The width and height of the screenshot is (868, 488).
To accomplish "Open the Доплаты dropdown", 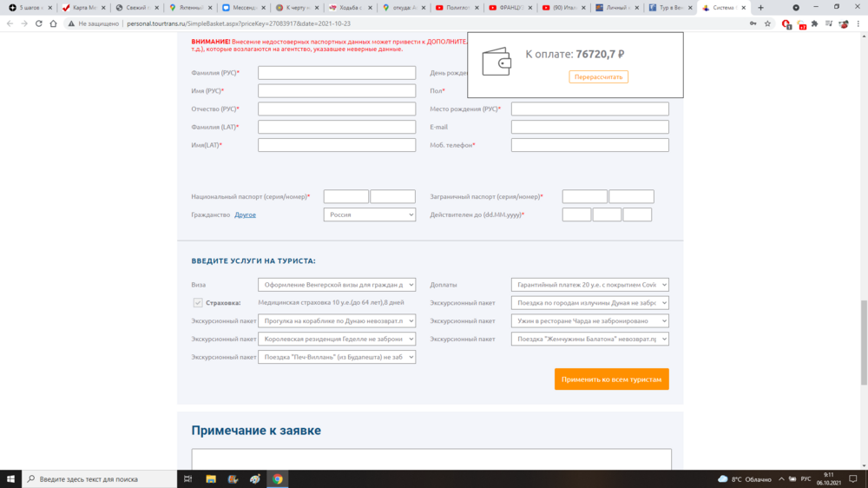I will click(x=590, y=285).
